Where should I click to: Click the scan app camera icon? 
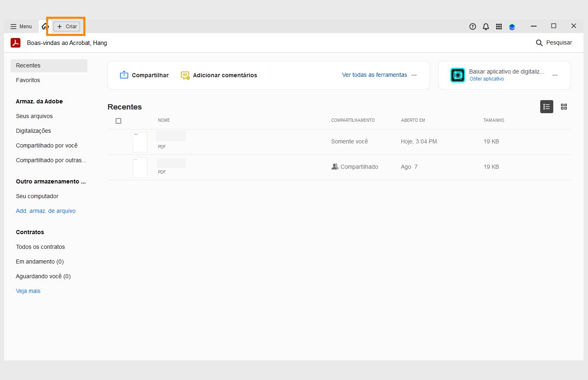coord(458,75)
